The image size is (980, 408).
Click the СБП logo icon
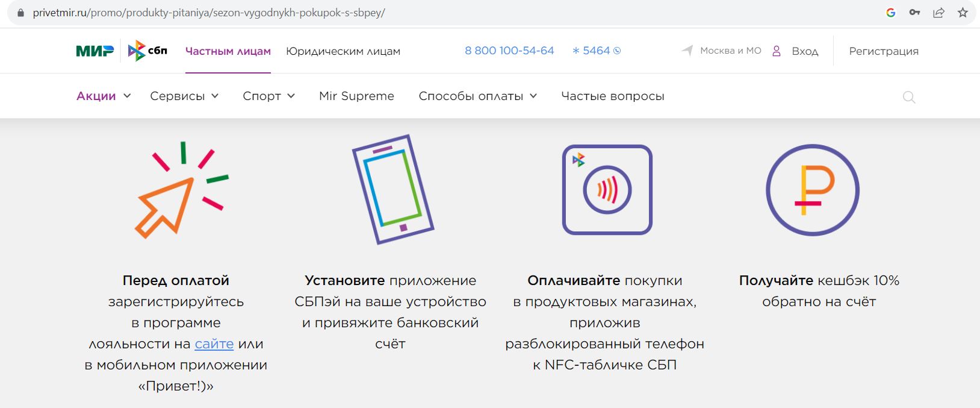(147, 51)
